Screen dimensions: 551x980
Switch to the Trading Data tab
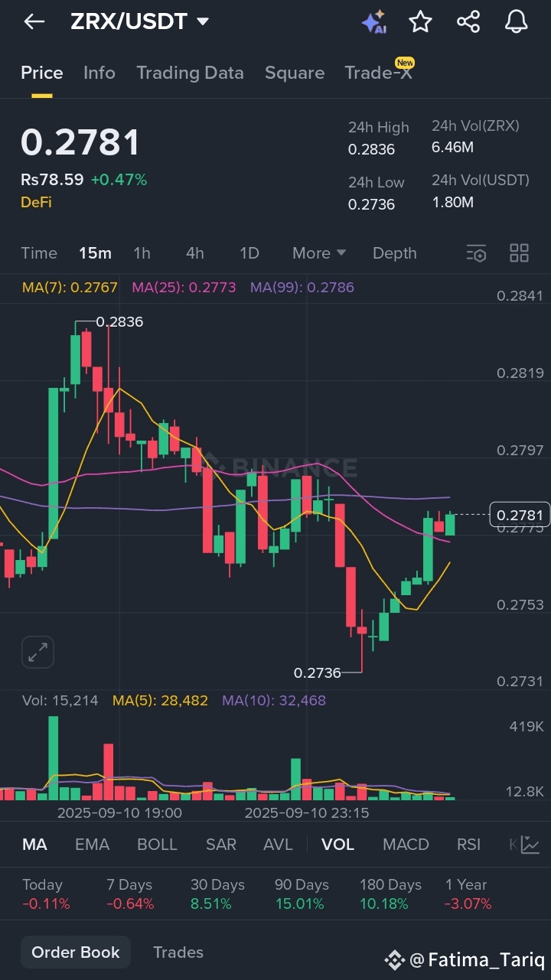pos(190,73)
